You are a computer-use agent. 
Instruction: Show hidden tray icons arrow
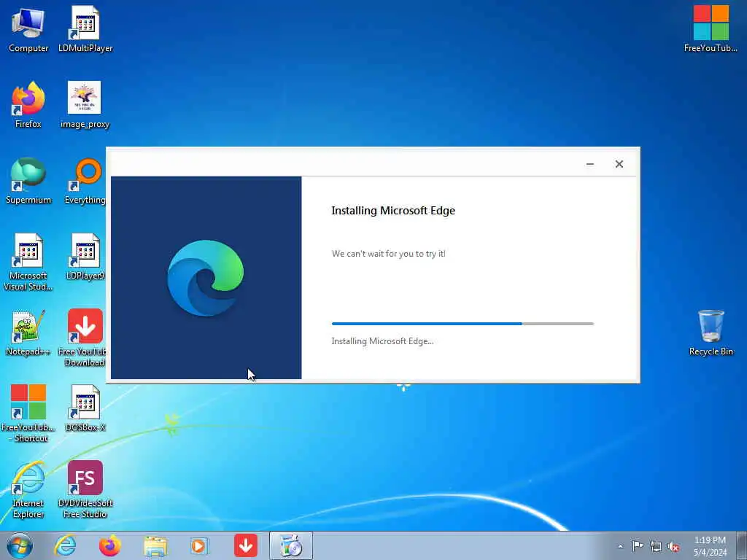click(620, 546)
